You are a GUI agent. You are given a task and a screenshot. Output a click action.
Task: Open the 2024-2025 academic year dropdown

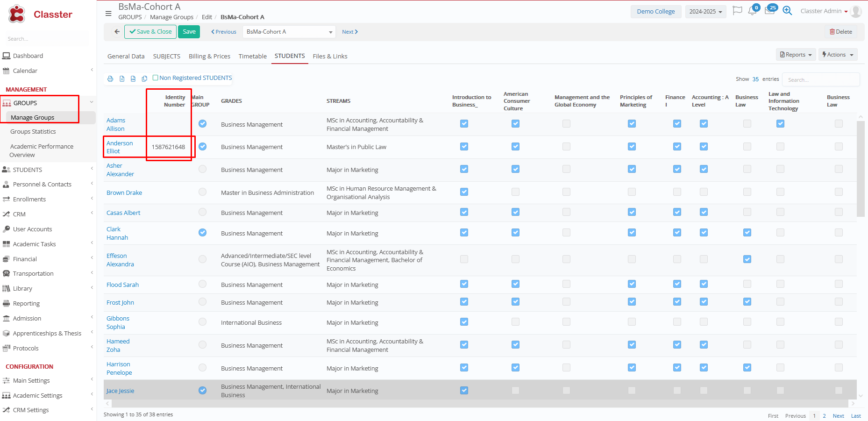coord(705,12)
